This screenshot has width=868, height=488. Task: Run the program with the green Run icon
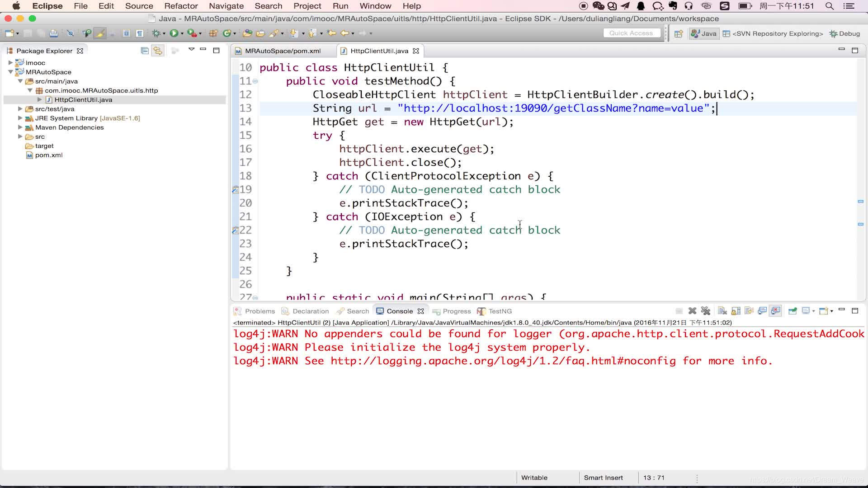[x=175, y=33]
